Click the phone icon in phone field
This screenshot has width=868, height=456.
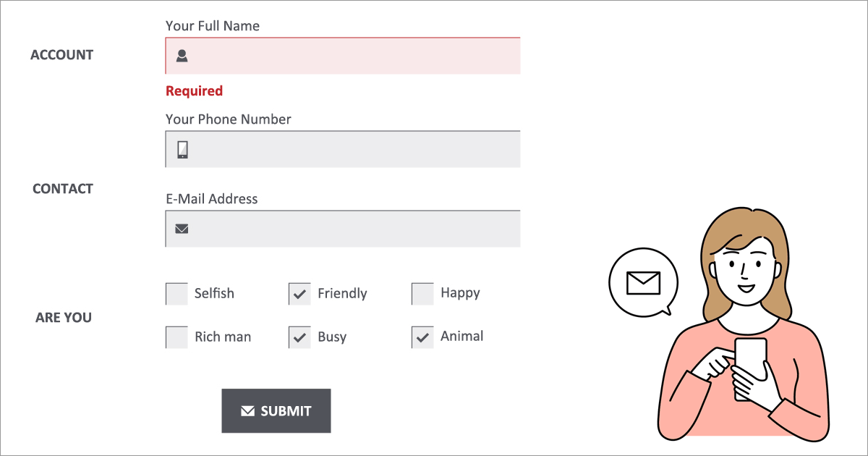(x=183, y=150)
